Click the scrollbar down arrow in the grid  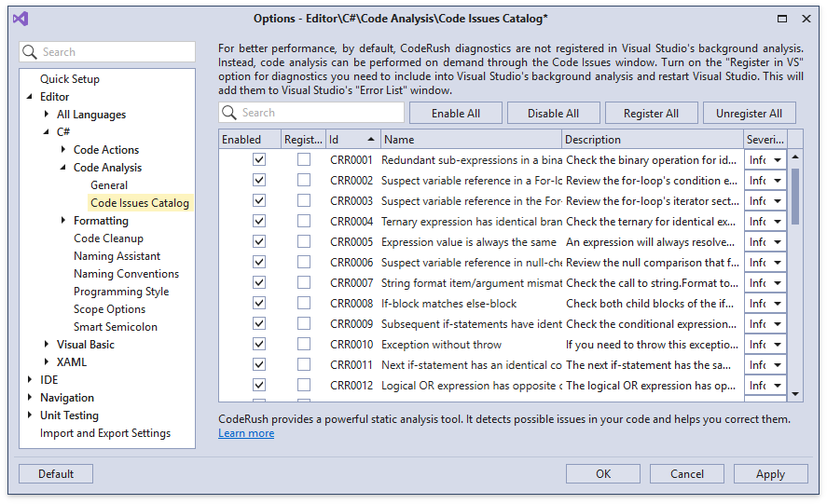point(795,394)
